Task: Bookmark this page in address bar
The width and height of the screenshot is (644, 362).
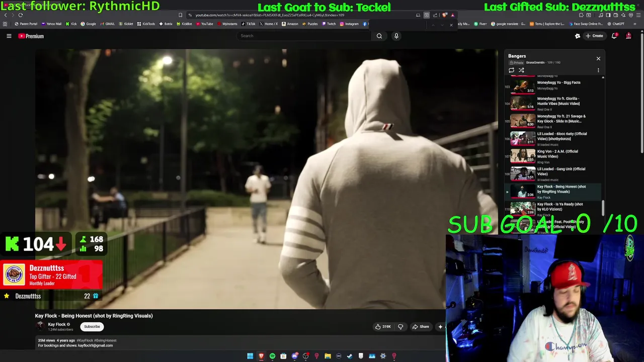Action: click(180, 15)
